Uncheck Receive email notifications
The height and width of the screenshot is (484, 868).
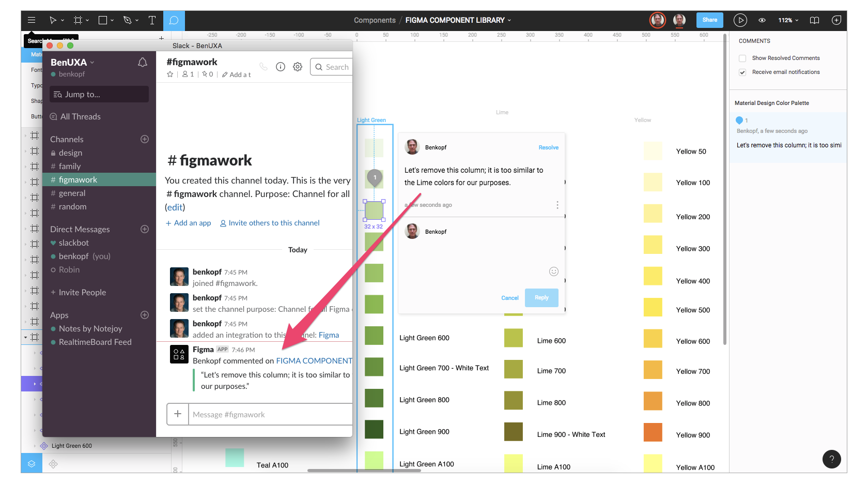[742, 72]
